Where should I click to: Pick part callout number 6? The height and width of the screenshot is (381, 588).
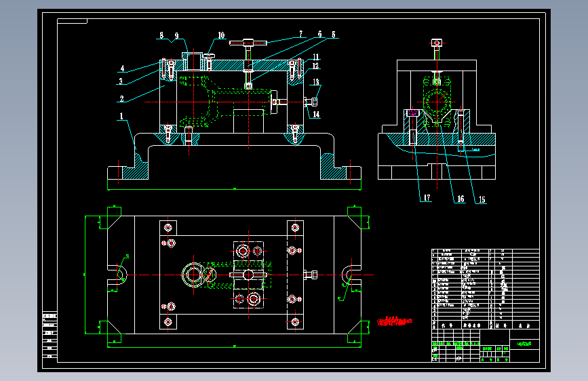point(320,34)
